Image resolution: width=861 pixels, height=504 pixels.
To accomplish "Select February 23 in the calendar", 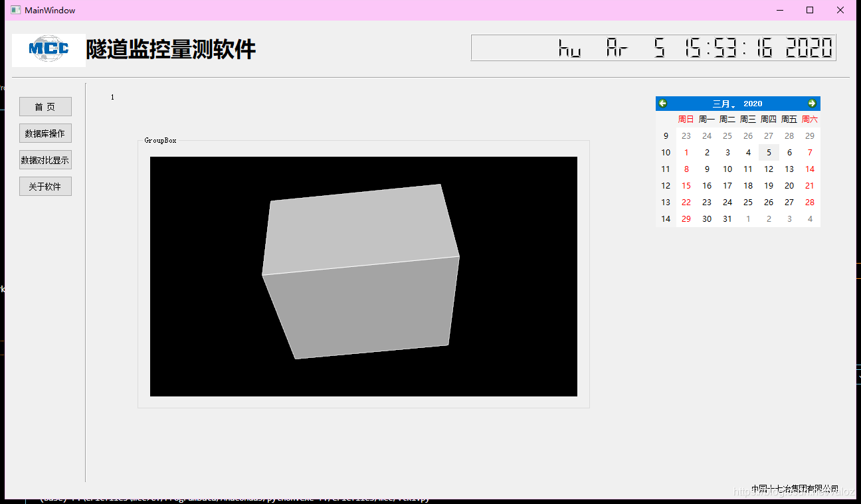I will 686,135.
